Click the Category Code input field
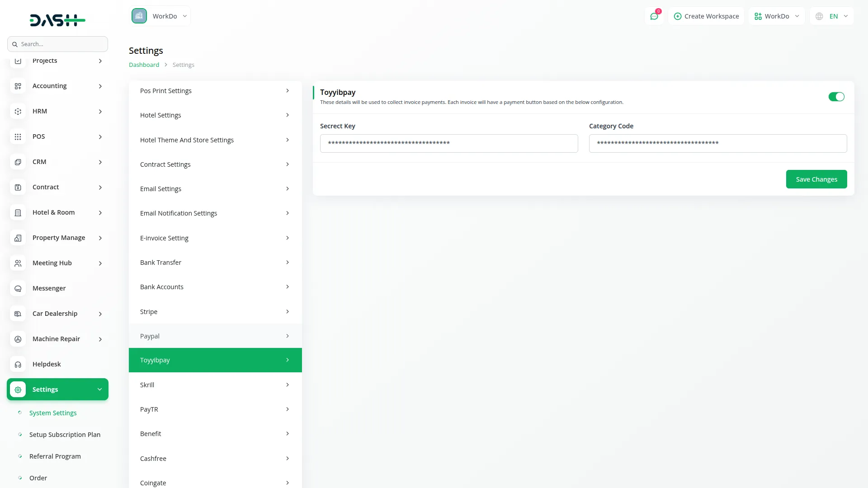 pyautogui.click(x=717, y=143)
